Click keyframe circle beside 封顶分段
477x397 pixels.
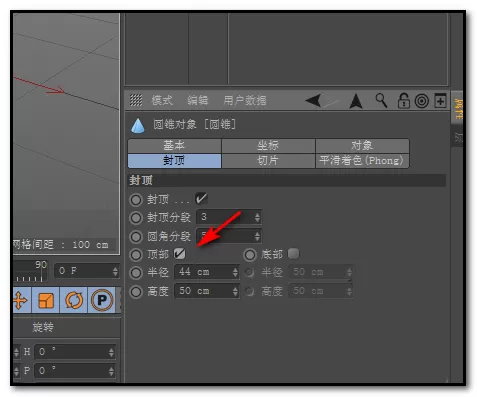coord(136,218)
